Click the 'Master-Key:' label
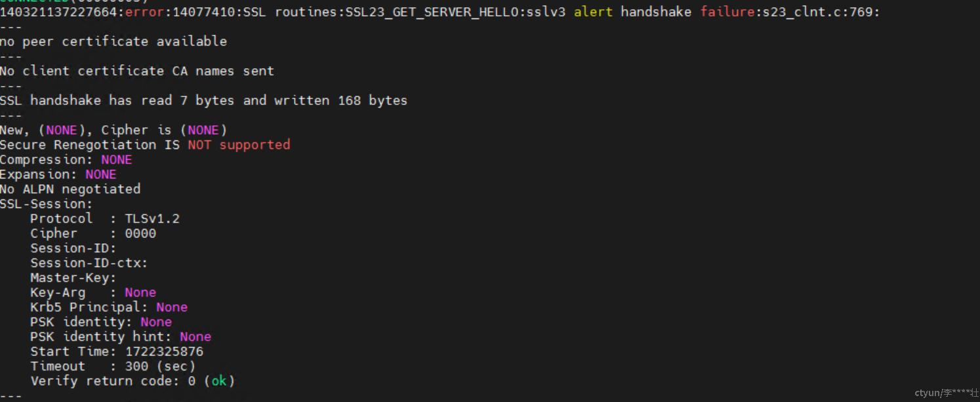This screenshot has height=402, width=980. pyautogui.click(x=73, y=277)
